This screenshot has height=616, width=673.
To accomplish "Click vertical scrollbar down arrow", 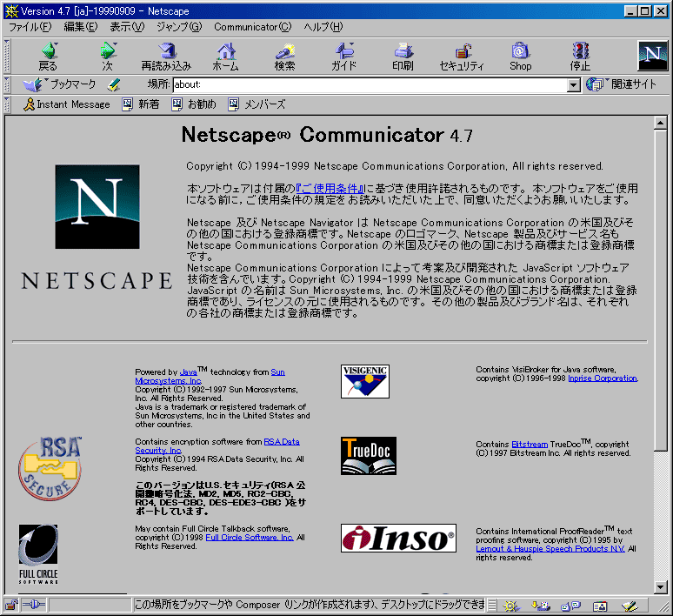I will (x=660, y=586).
